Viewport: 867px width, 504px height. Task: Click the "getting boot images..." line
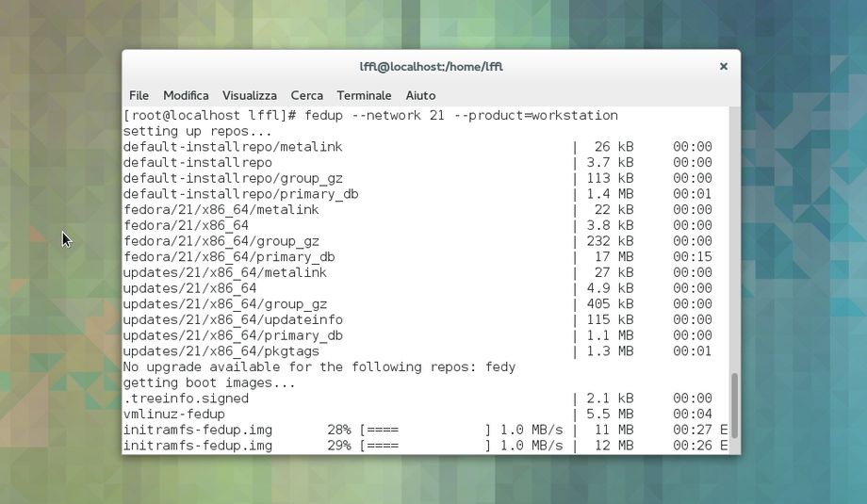tap(209, 382)
